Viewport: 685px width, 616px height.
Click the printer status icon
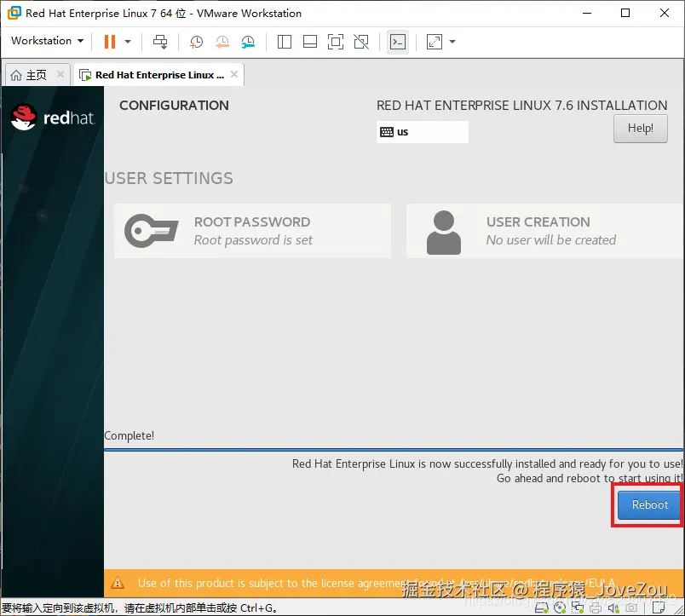click(x=596, y=607)
